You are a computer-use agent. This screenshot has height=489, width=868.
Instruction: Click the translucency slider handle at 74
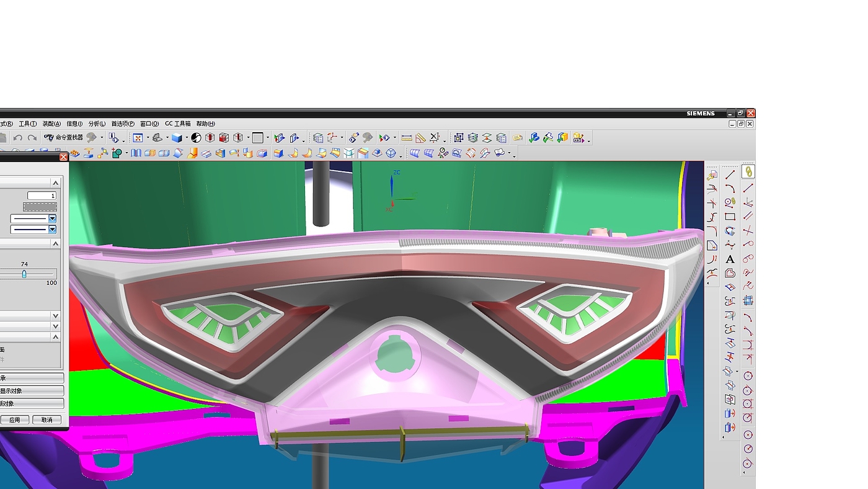24,274
